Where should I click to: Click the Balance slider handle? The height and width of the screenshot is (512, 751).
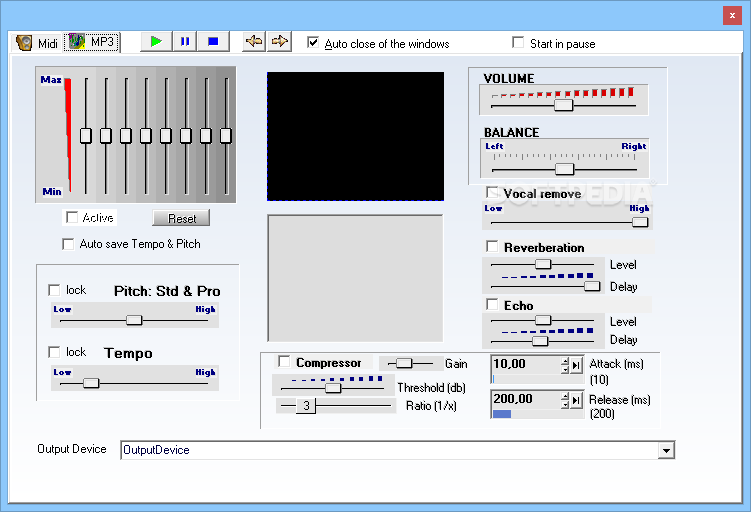tap(564, 169)
